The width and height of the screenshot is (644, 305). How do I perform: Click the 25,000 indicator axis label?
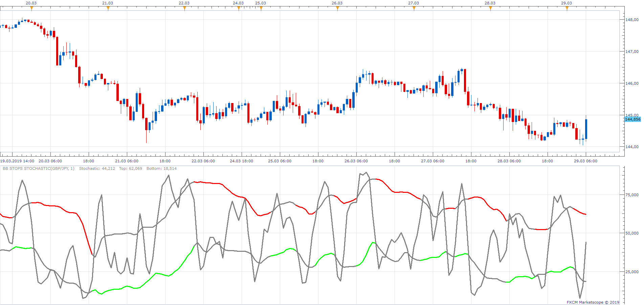[x=632, y=272]
